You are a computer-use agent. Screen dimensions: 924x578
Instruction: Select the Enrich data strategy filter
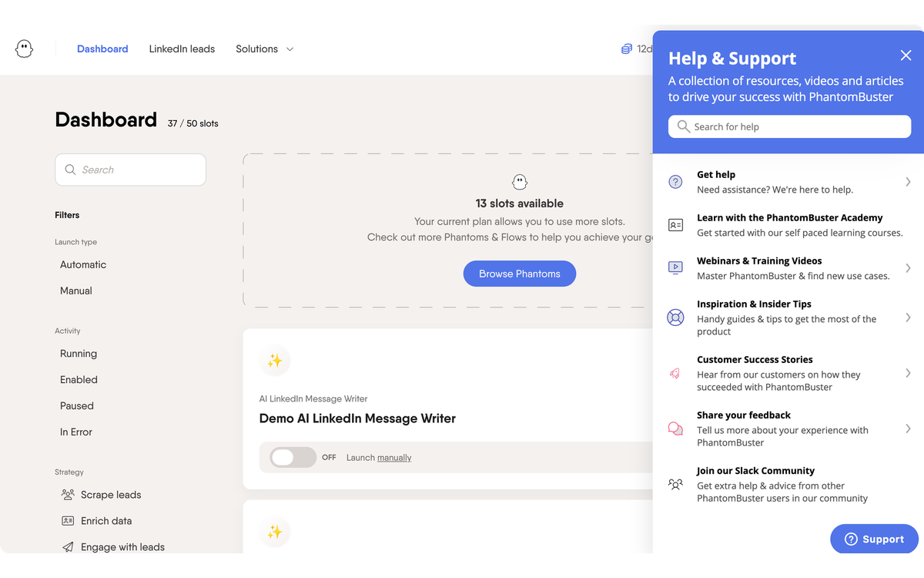(95, 521)
